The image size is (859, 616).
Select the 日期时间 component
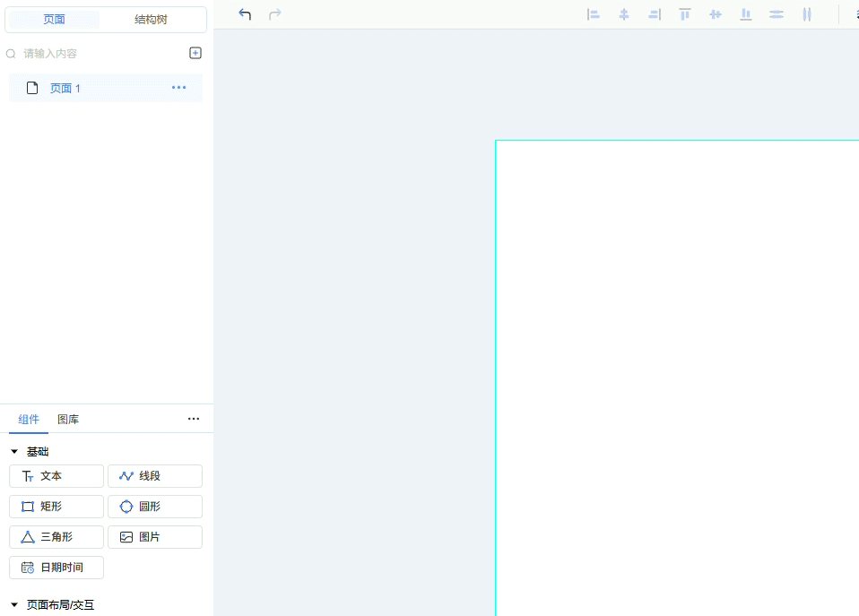[x=56, y=568]
